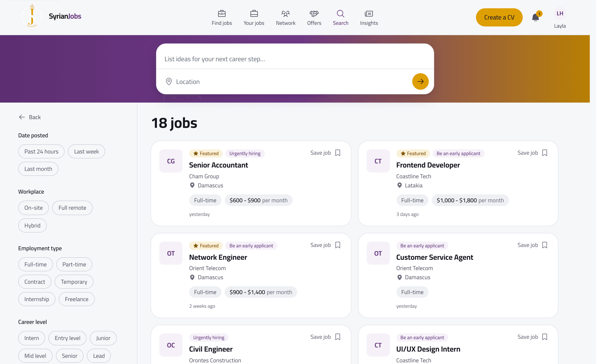Open the Insights section

click(369, 17)
